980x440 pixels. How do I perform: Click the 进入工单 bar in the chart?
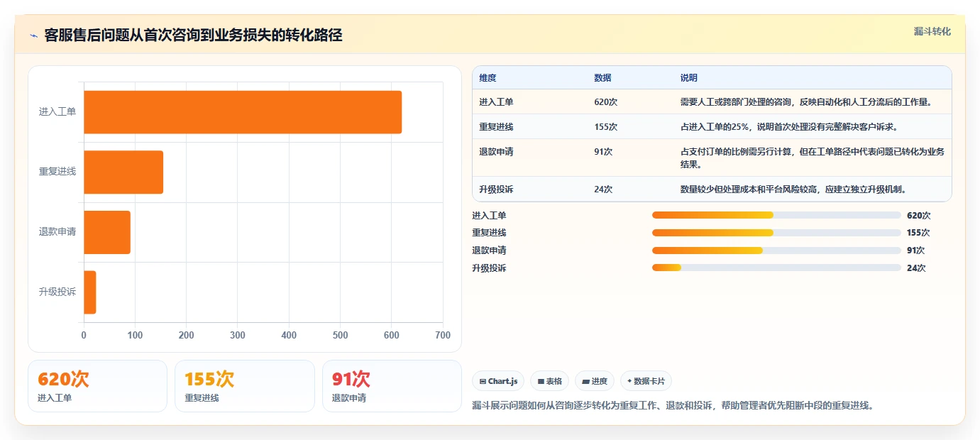tap(243, 112)
